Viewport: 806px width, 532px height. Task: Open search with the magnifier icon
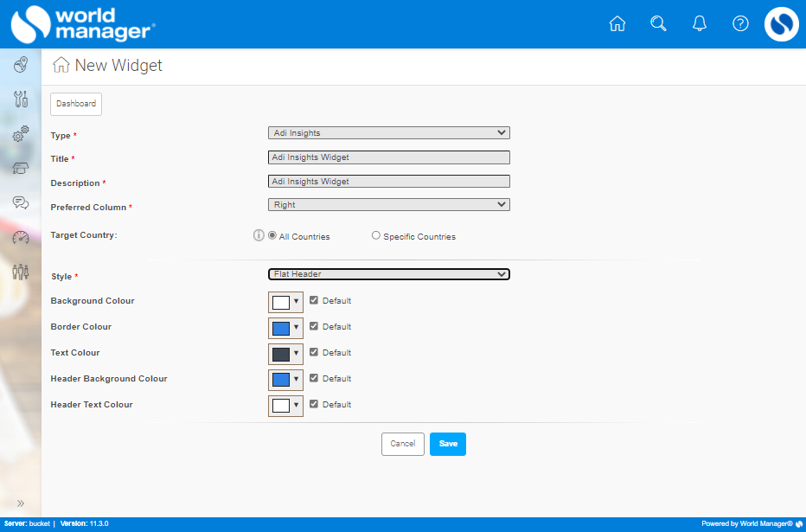point(658,24)
